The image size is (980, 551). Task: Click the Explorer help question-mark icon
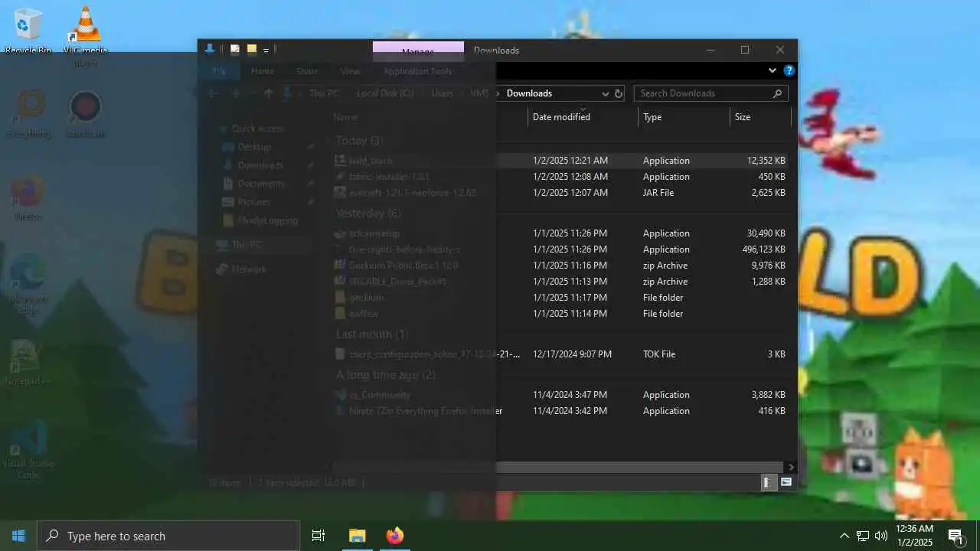[x=789, y=70]
